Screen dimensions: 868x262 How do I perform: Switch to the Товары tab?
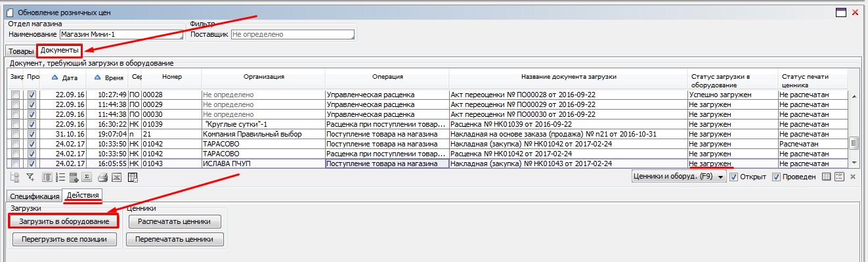tap(21, 51)
